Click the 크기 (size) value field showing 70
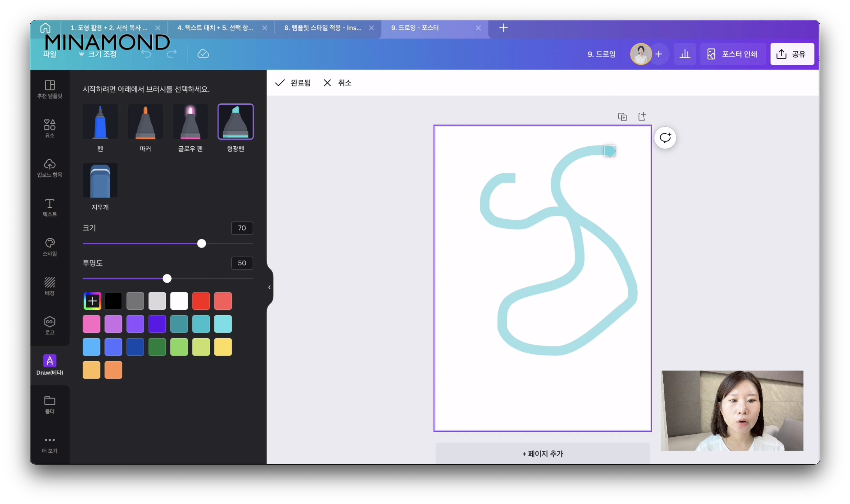 point(242,228)
